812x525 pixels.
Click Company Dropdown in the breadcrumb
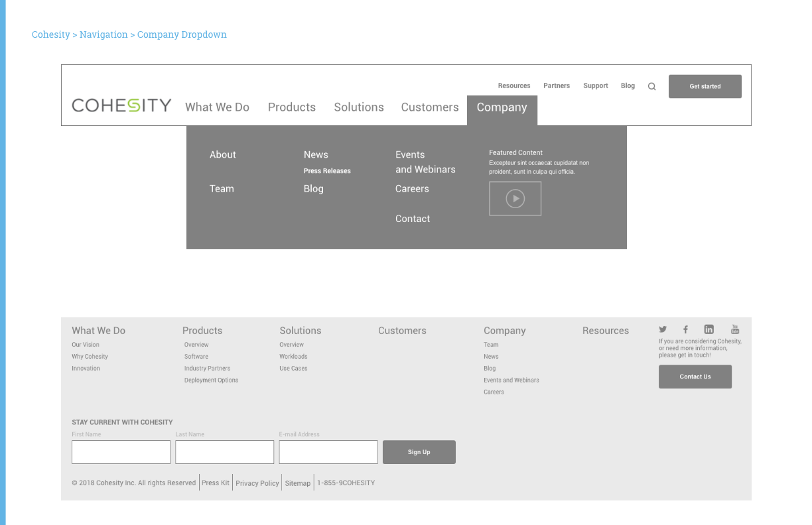pyautogui.click(x=182, y=34)
